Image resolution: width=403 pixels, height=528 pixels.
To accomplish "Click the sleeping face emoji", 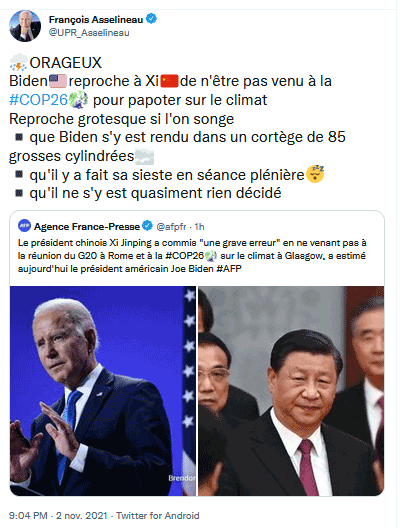I will pos(315,174).
